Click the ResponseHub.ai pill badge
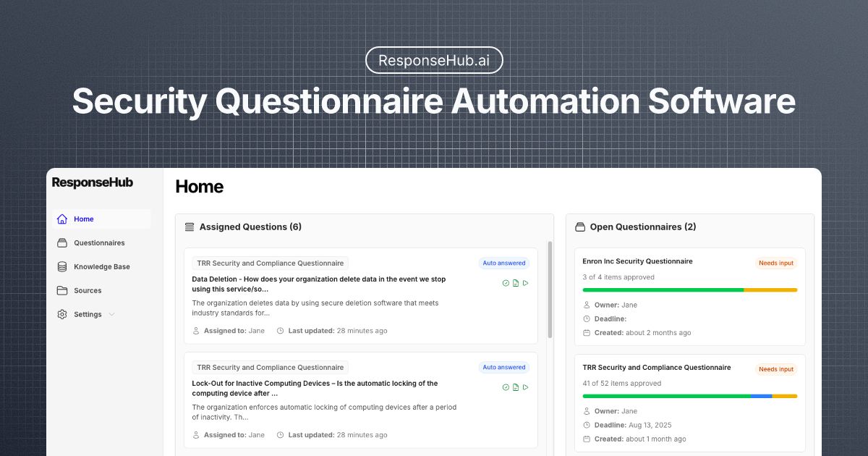Viewport: 868px width, 456px height. point(434,61)
